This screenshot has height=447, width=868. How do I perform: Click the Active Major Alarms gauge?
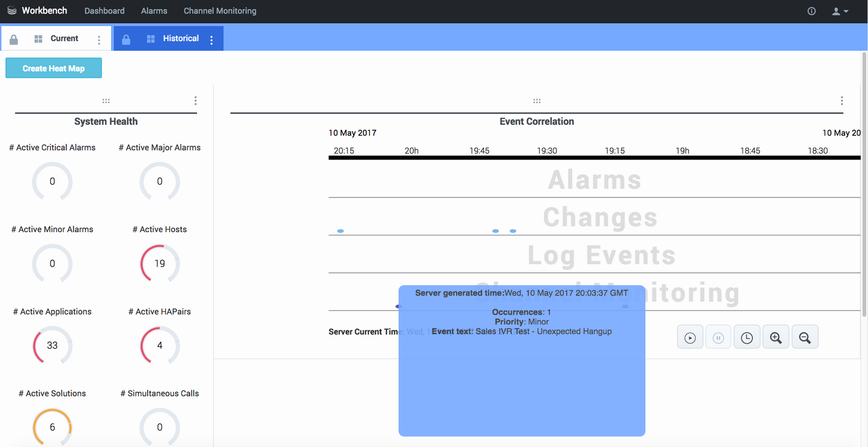(x=159, y=182)
